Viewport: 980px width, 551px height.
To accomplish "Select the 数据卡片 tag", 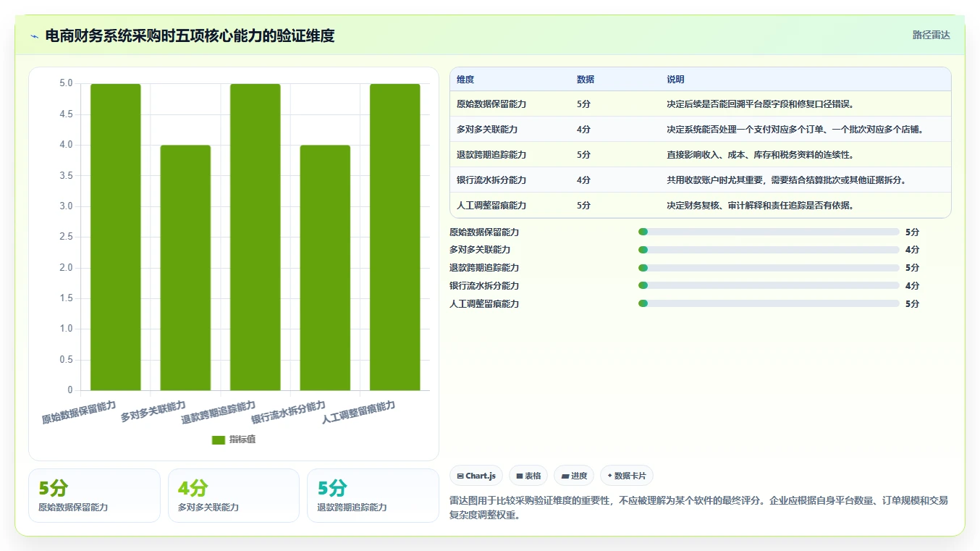I will tap(627, 476).
